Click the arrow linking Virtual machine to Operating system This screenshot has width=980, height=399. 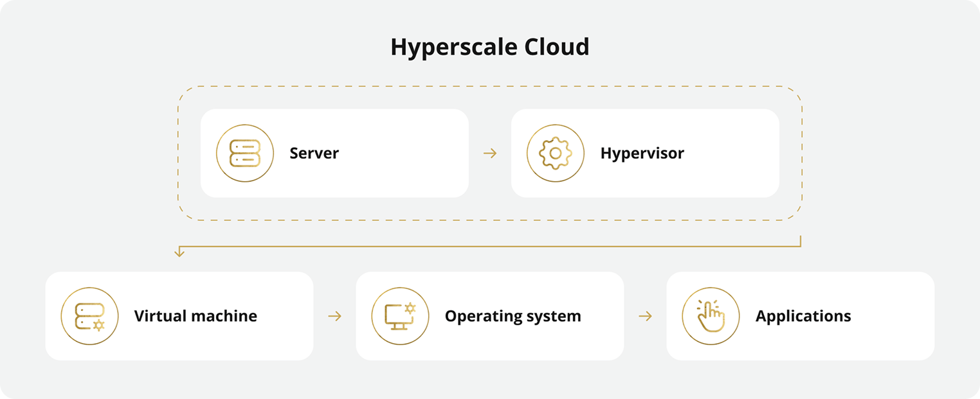point(335,315)
